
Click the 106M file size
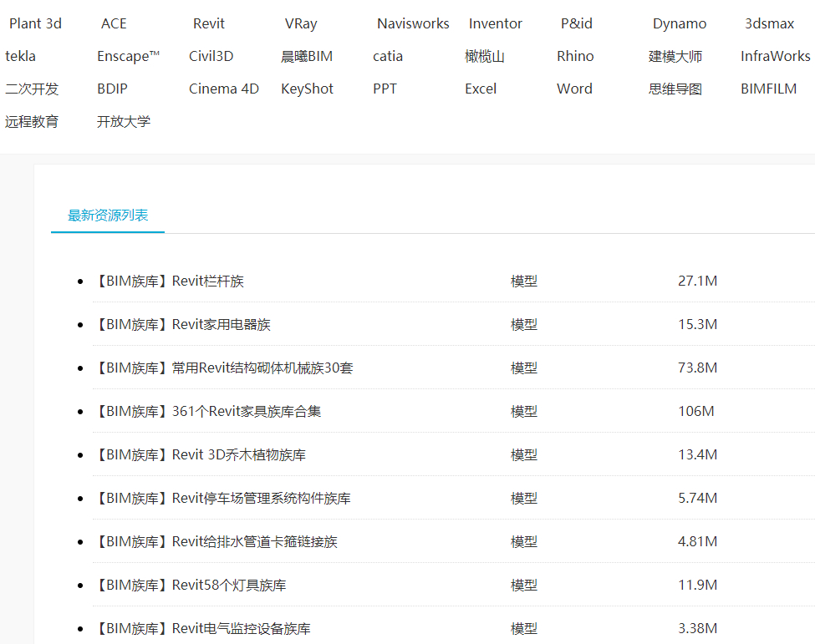[x=696, y=411]
